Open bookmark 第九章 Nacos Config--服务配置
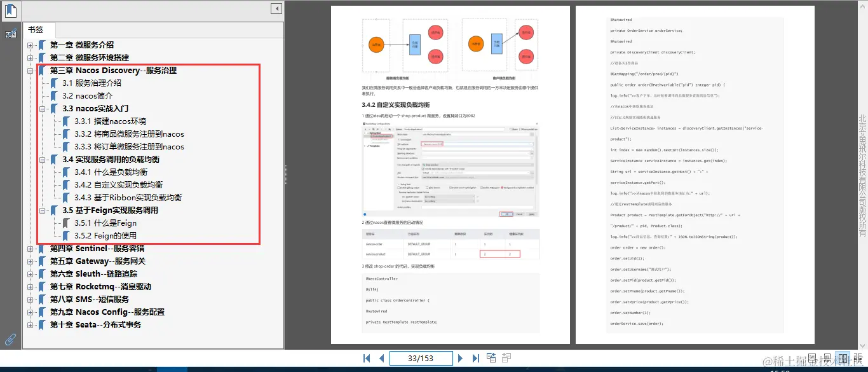Screen dimensions: 868x372 107,312
